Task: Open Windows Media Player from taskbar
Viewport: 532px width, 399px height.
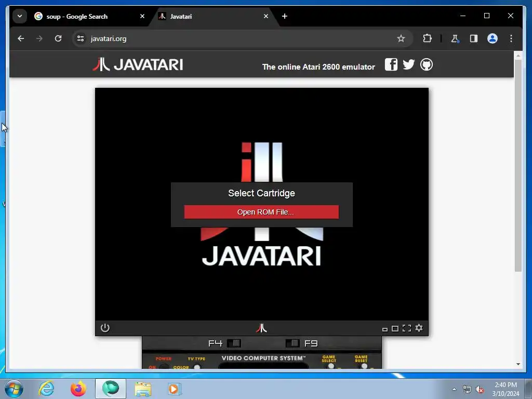Action: pos(175,389)
